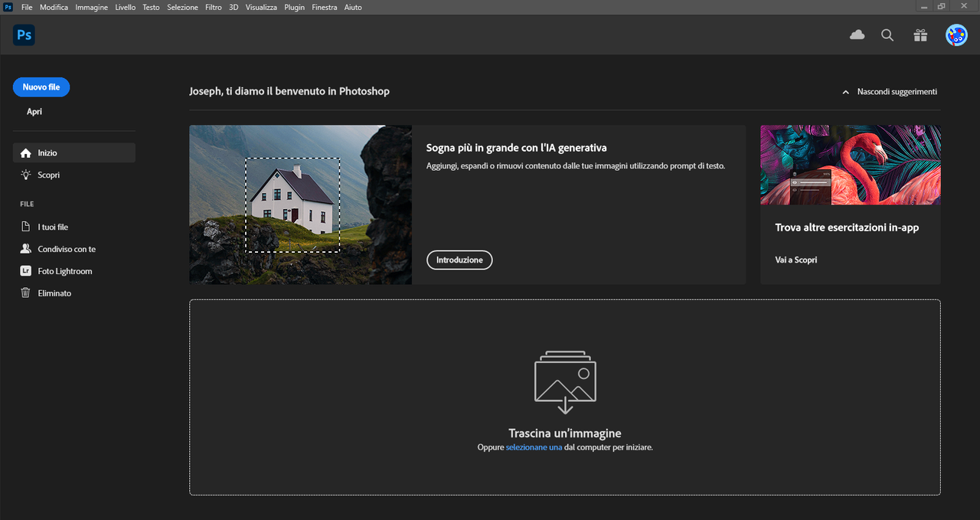Click the Scopri lightbulb icon

coord(25,175)
